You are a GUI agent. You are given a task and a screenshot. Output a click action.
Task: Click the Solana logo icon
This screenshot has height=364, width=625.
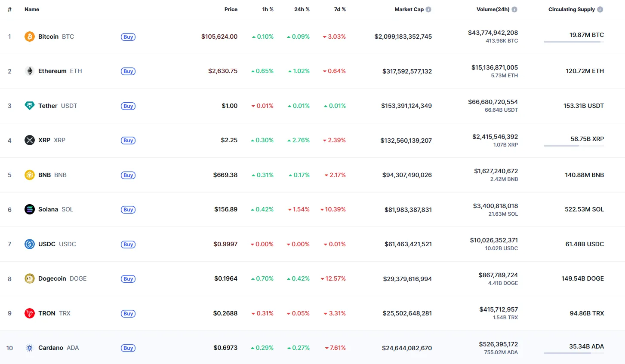point(29,209)
